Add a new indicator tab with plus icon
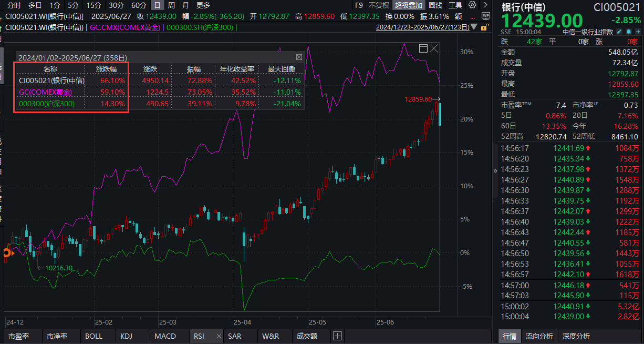This screenshot has height=344, width=644. 337,336
